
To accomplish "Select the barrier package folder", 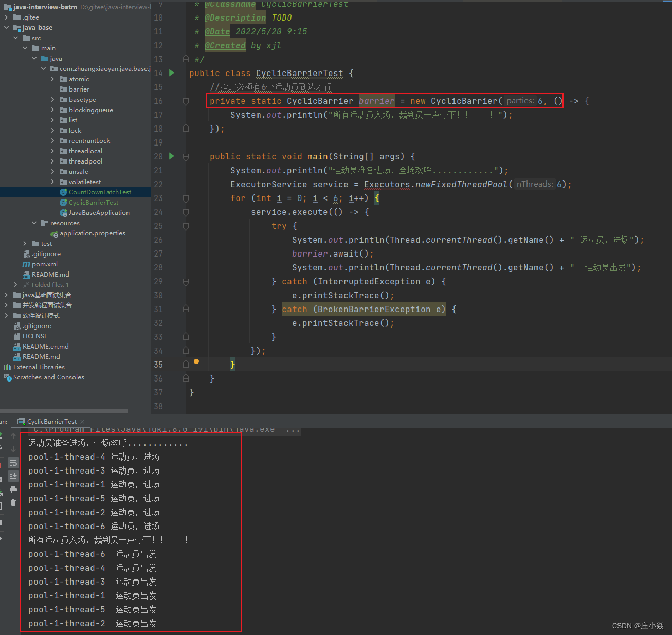I will [x=75, y=89].
